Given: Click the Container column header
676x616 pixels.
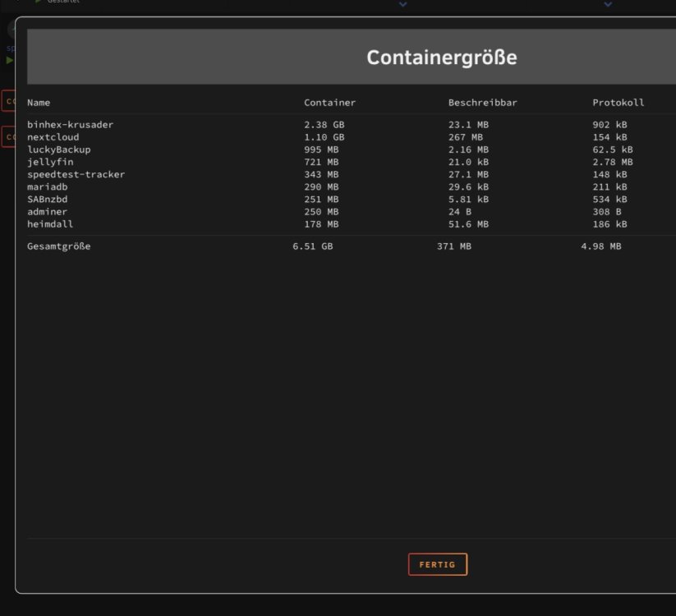Looking at the screenshot, I should tap(330, 103).
